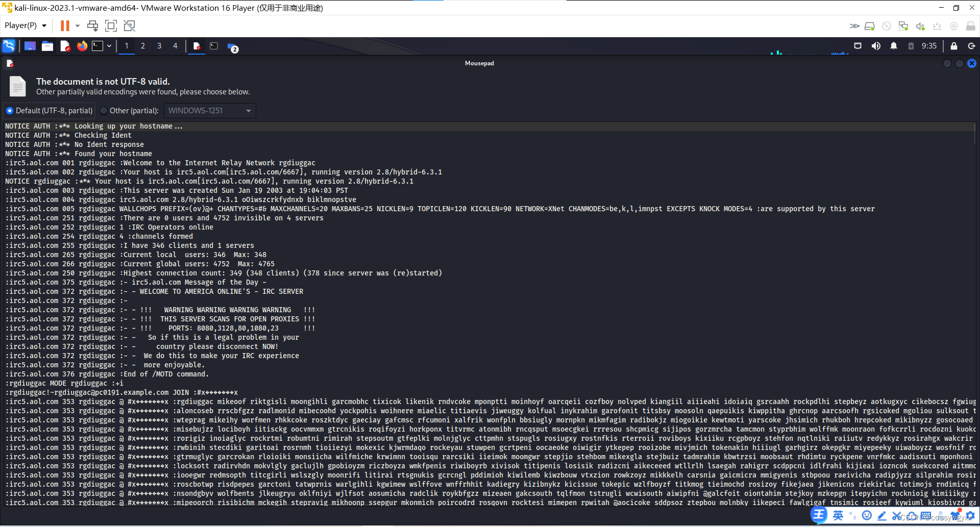Pause the virtual machine
This screenshot has width=980, height=527.
point(65,26)
